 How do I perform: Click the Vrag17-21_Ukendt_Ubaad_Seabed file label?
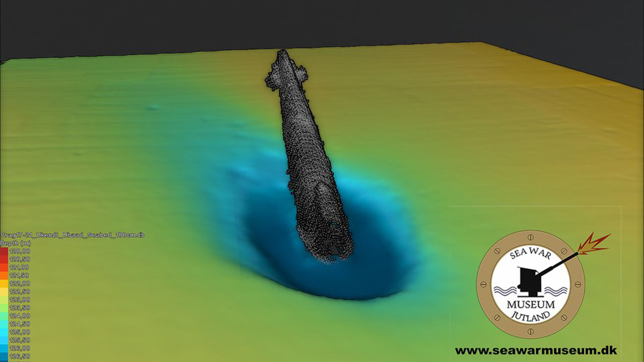click(x=72, y=235)
